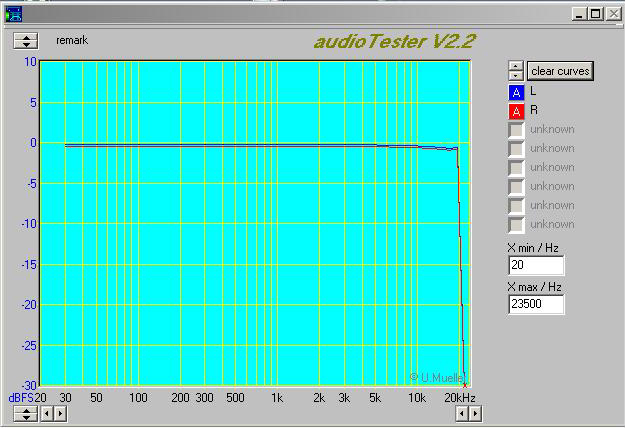Toggle the second unknown curve checkbox
This screenshot has width=625, height=428.
(516, 148)
